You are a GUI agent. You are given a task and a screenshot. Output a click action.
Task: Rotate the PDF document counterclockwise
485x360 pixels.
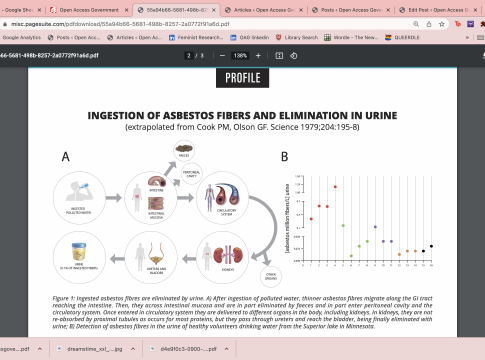(294, 56)
